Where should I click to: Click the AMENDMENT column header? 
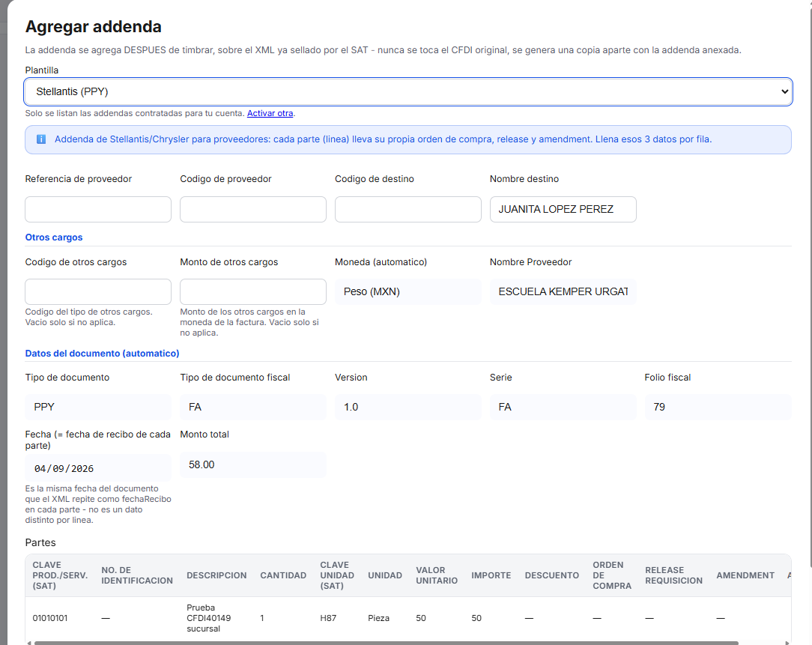[745, 575]
